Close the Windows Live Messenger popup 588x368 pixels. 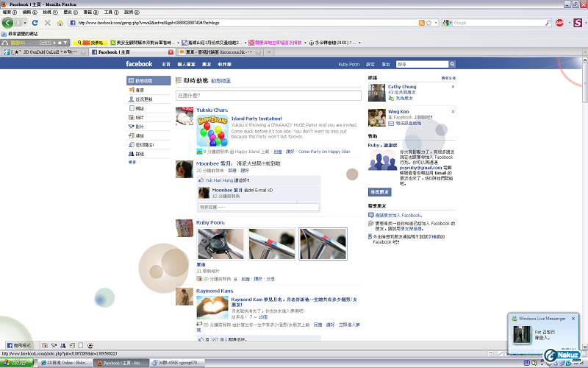[x=573, y=319]
